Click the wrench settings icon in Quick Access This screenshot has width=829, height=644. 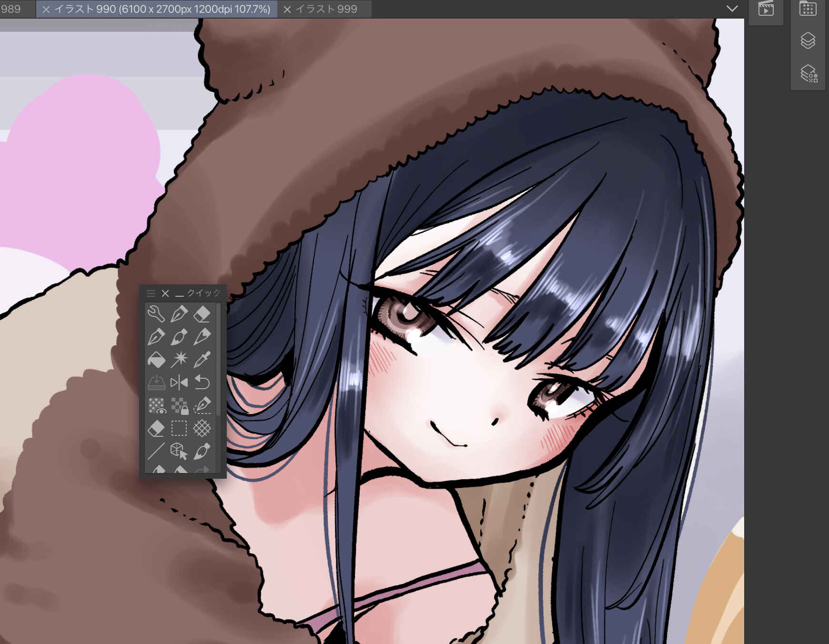click(x=156, y=314)
